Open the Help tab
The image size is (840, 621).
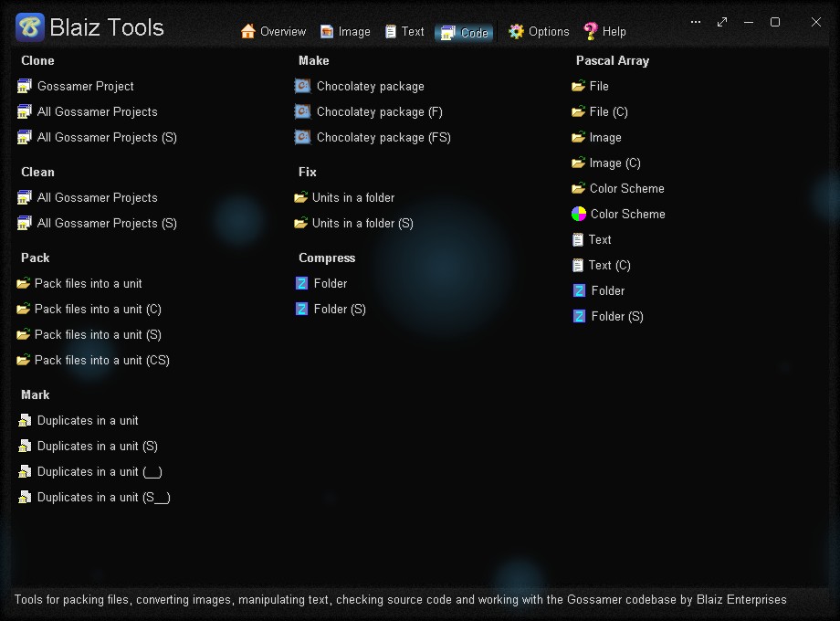[604, 32]
